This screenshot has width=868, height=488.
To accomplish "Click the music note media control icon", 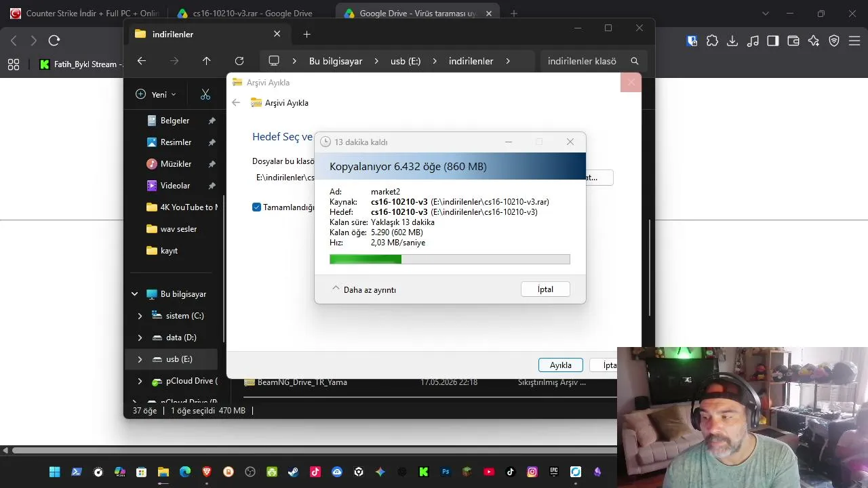I will pos(753,41).
